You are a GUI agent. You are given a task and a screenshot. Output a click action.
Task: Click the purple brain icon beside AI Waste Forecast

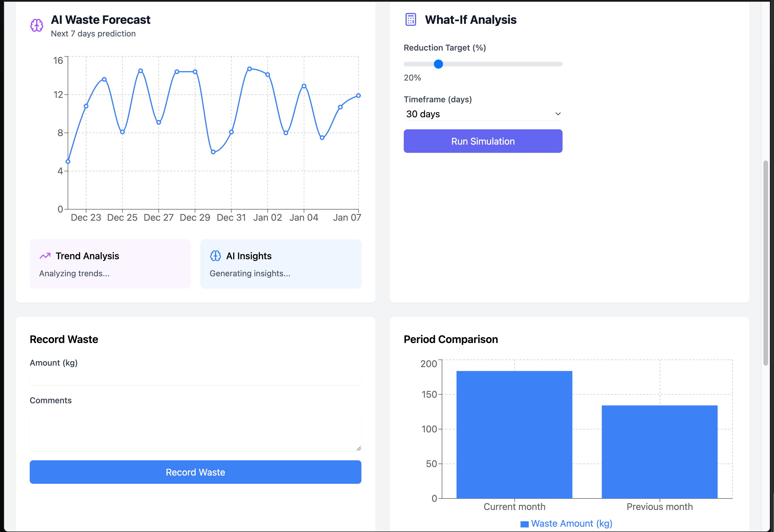tap(36, 25)
